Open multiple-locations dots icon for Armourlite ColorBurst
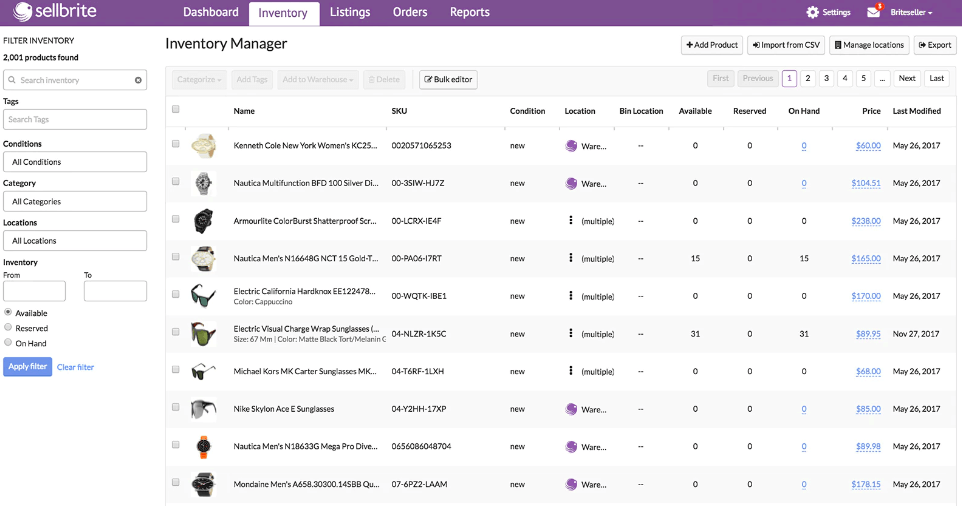This screenshot has width=962, height=506. pos(571,220)
